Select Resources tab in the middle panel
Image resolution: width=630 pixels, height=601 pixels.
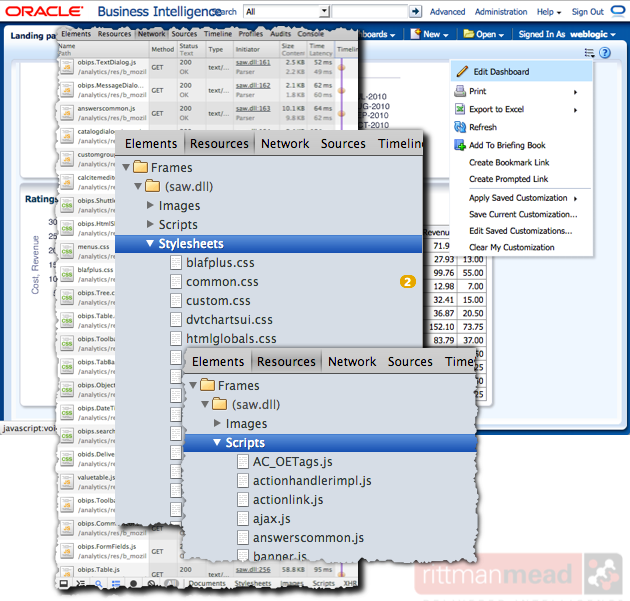tap(219, 143)
